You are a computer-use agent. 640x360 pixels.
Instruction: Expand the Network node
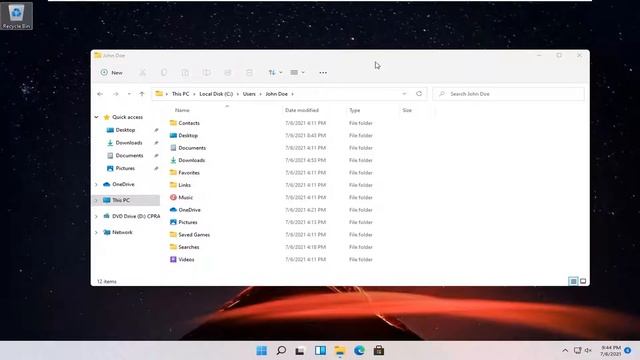(96, 232)
